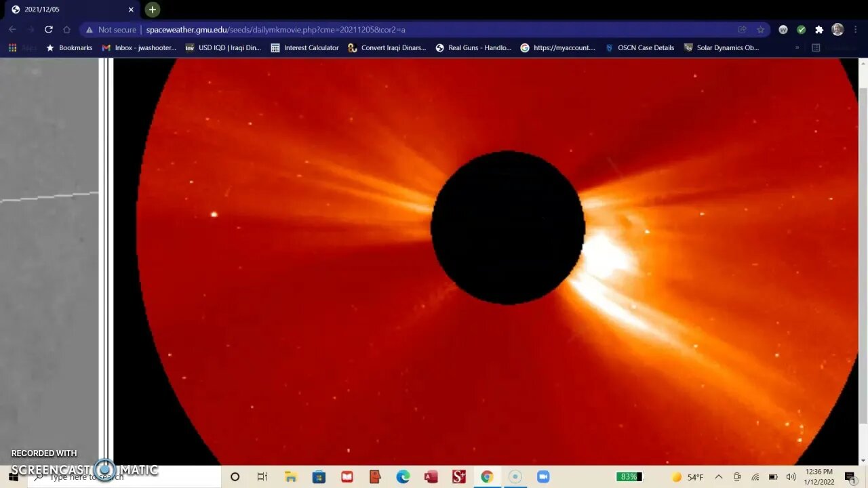Launch Microsoft Edge from the taskbar
Screen dimensions: 868x488
tap(403, 477)
